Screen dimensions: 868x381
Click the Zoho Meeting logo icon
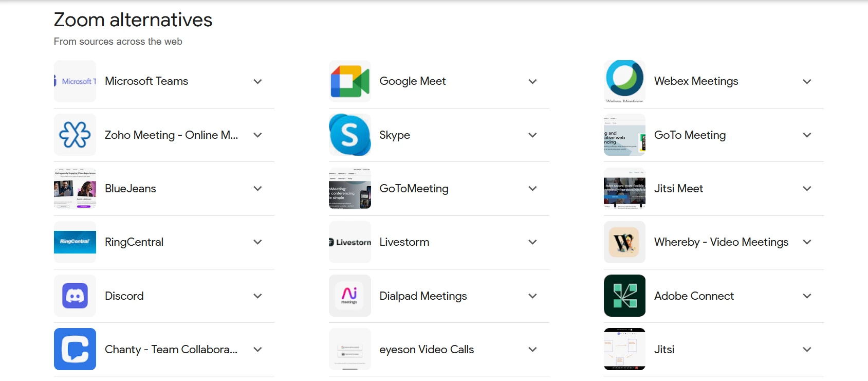75,135
